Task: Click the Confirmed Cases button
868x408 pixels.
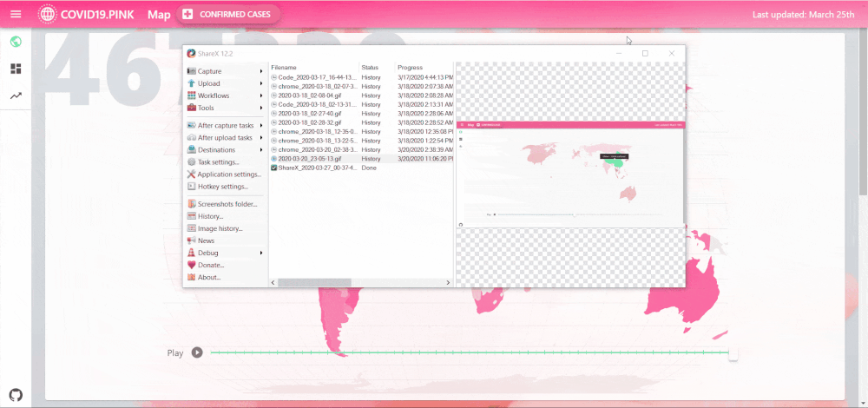Action: (228, 14)
